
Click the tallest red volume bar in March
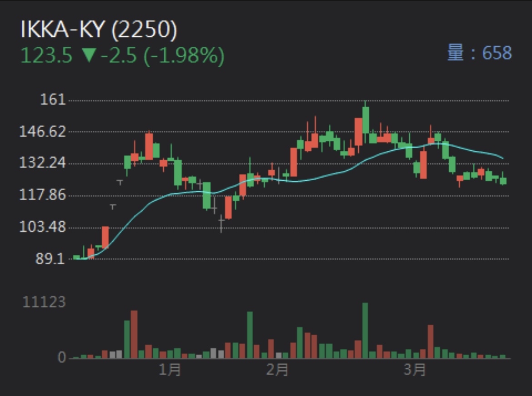[x=430, y=342]
